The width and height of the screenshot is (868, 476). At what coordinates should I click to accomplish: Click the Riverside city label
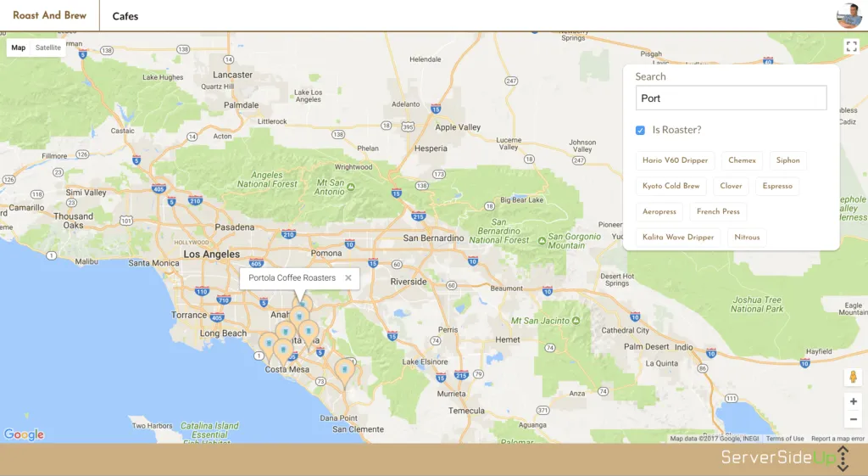[409, 282]
